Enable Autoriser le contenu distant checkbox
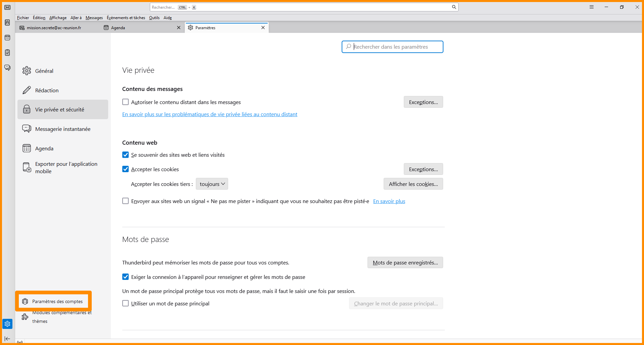 [x=126, y=102]
